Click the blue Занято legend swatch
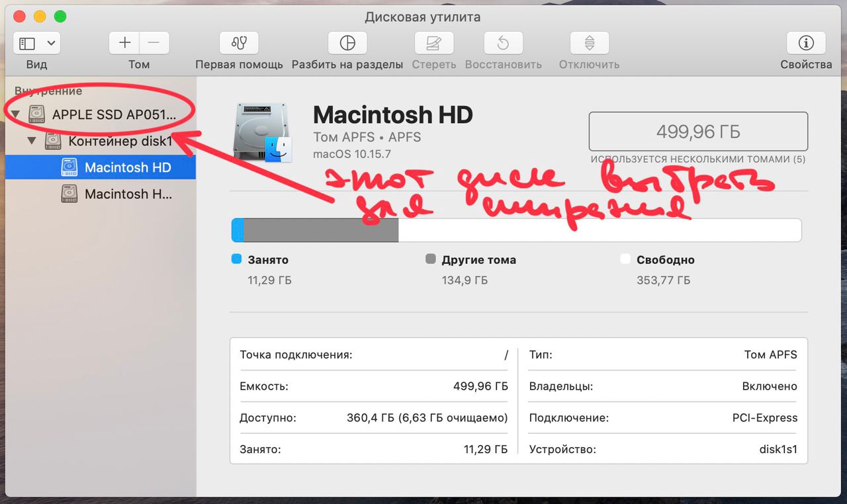 point(237,259)
